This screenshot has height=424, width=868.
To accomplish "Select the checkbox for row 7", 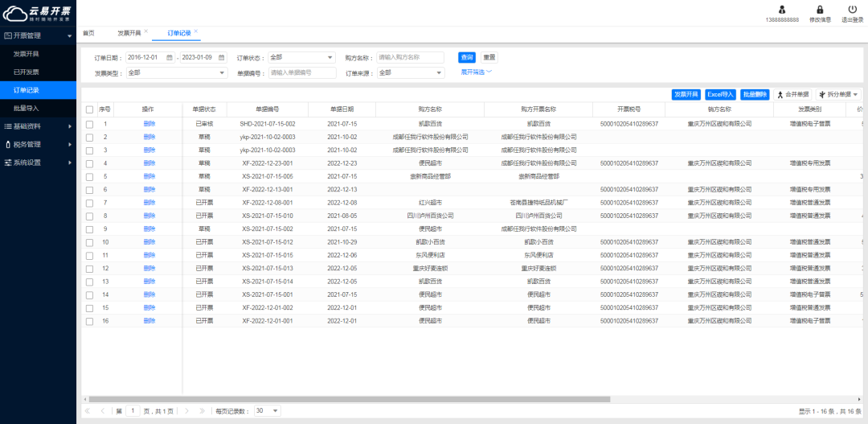I will point(90,203).
